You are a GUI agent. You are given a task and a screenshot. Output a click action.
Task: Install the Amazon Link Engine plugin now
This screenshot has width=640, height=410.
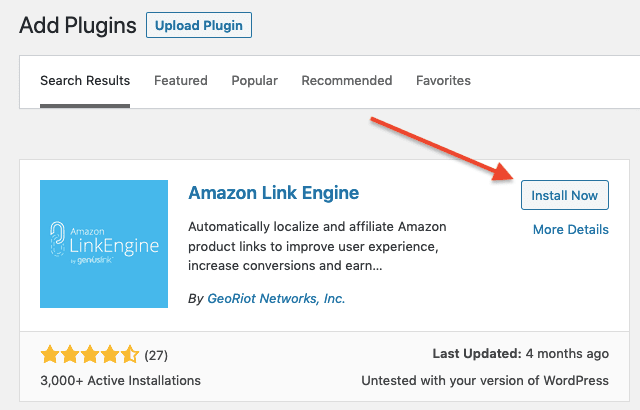point(564,195)
